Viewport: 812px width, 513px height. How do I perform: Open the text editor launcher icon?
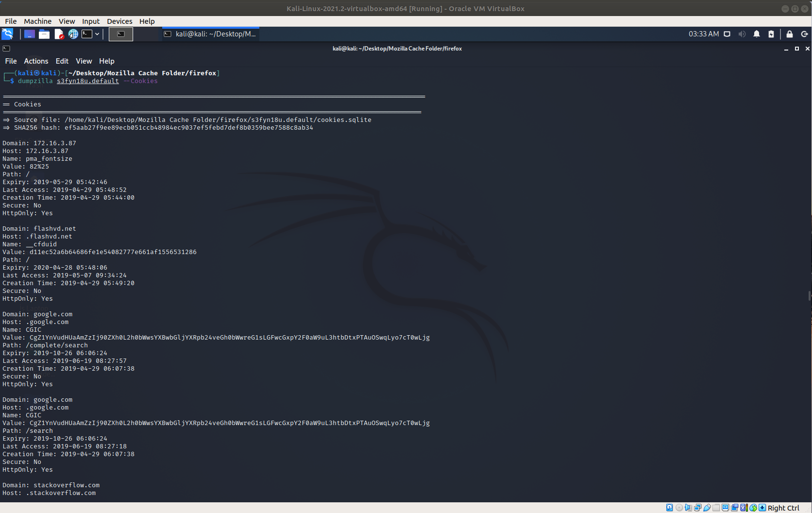tap(59, 34)
